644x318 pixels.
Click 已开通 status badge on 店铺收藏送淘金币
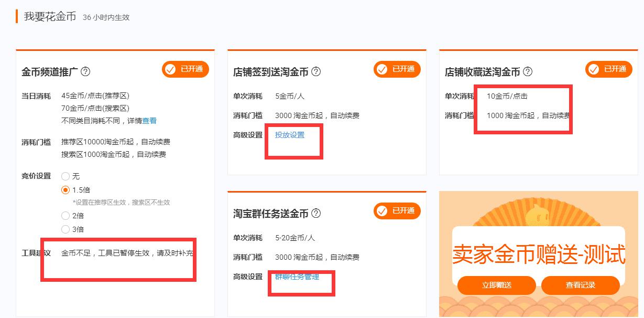(x=608, y=69)
